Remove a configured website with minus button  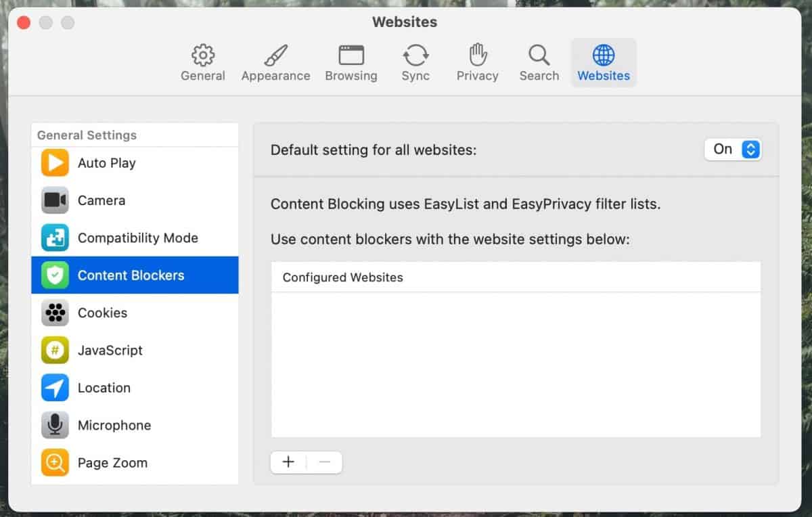click(324, 462)
